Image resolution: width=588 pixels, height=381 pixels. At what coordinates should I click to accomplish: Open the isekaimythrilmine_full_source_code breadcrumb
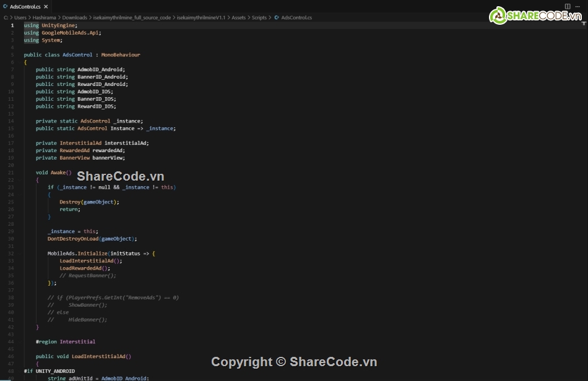point(132,17)
